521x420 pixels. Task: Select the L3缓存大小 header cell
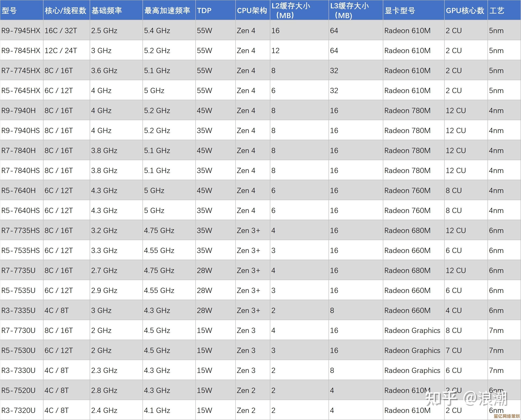(349, 10)
